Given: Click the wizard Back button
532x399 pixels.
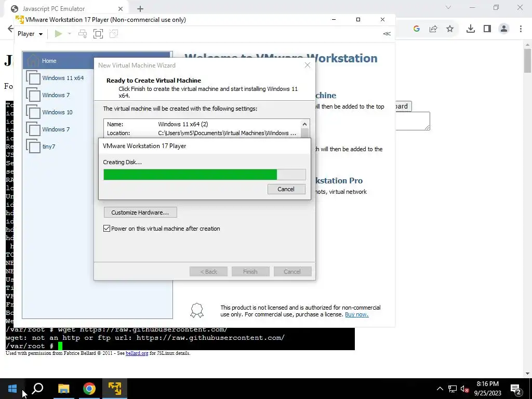Looking at the screenshot, I should (208, 271).
